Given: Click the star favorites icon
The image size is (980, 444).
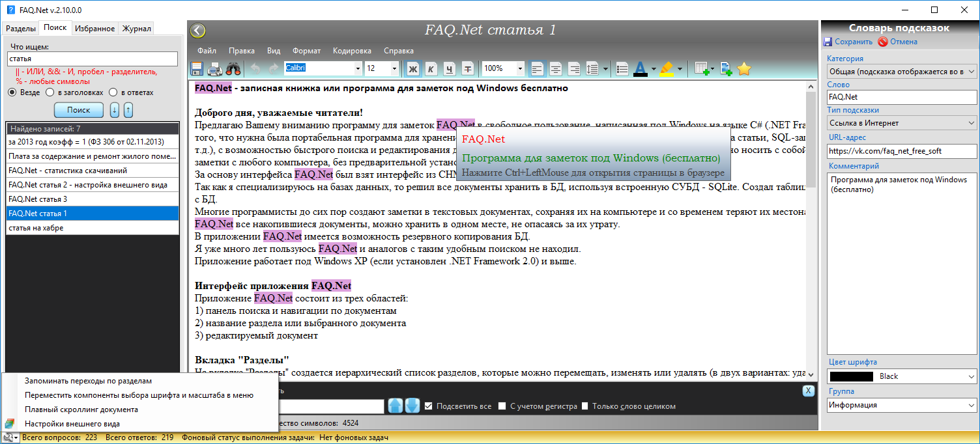Looking at the screenshot, I should point(744,68).
